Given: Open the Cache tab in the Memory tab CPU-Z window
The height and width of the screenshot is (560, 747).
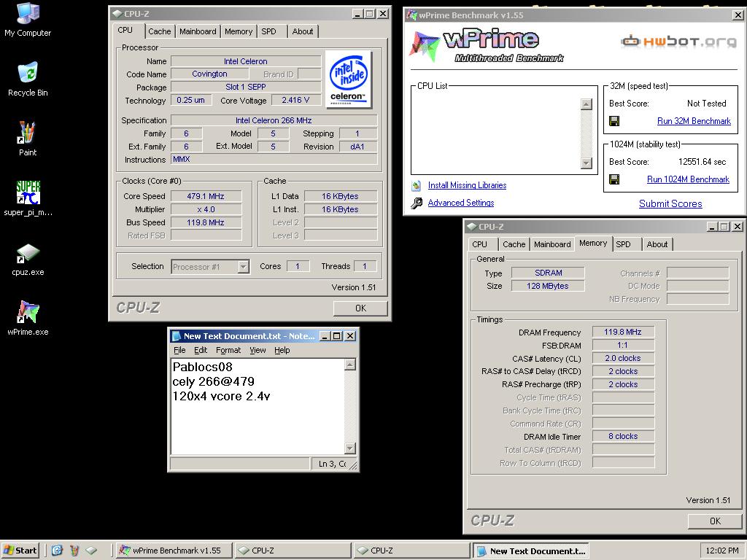Looking at the screenshot, I should point(514,244).
